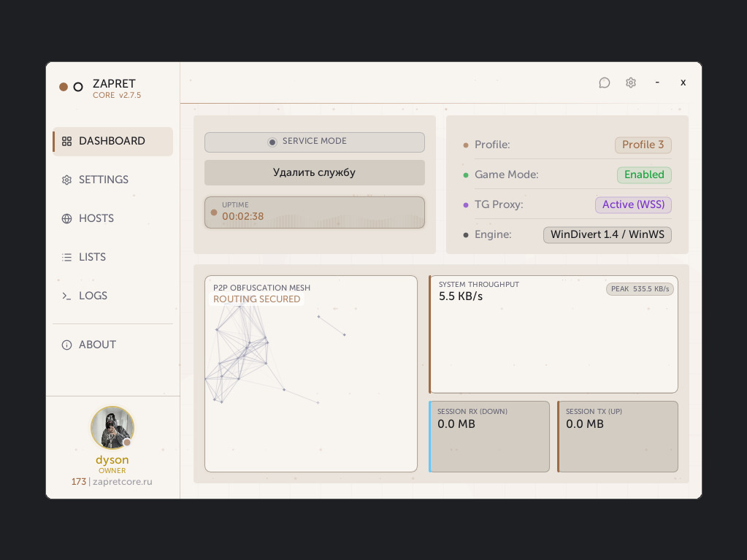
Task: Open the chat bubble icon in header
Action: point(604,83)
